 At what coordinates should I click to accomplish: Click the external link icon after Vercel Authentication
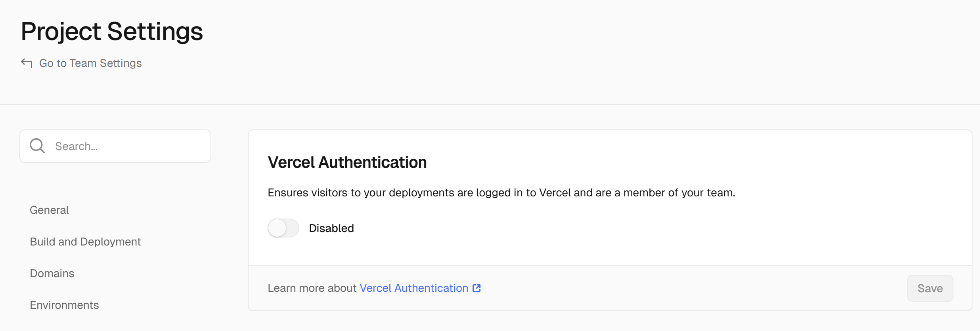coord(477,288)
